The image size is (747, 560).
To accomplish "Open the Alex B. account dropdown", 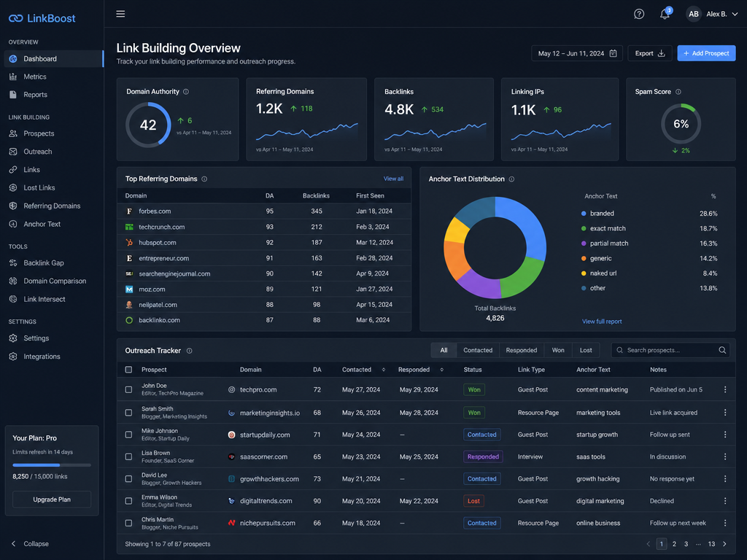I will (x=712, y=15).
